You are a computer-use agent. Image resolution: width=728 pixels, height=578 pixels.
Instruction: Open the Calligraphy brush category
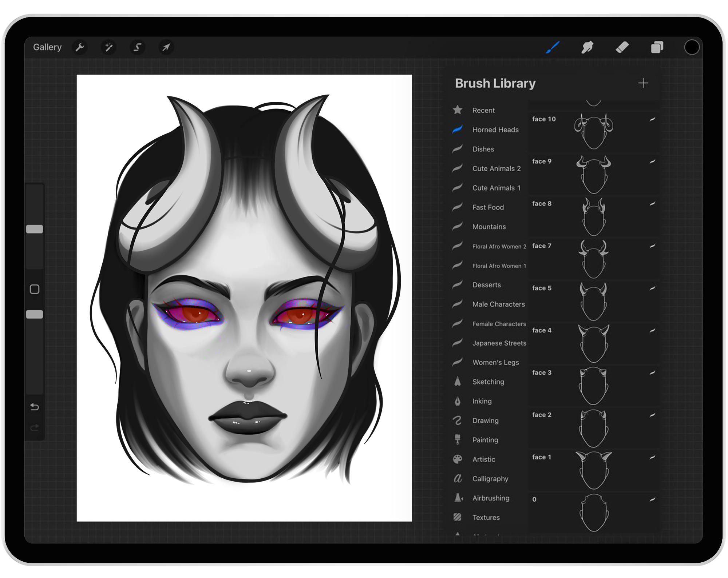click(490, 479)
